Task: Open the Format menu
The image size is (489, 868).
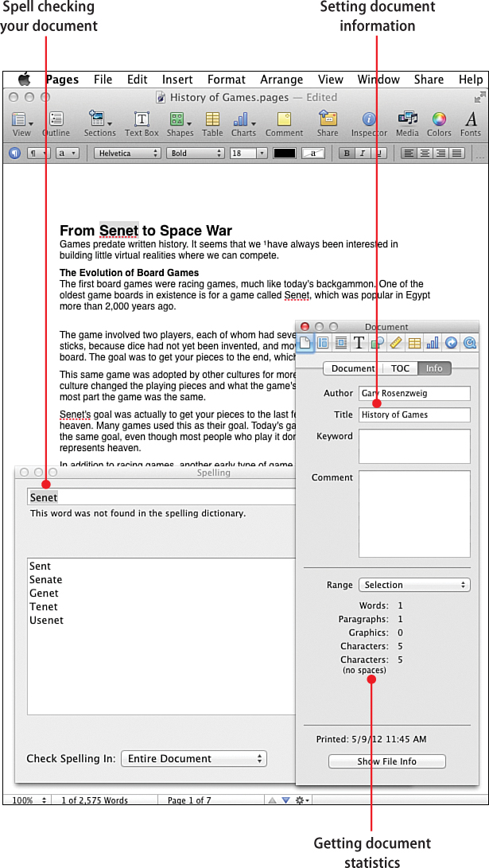Action: pyautogui.click(x=227, y=79)
